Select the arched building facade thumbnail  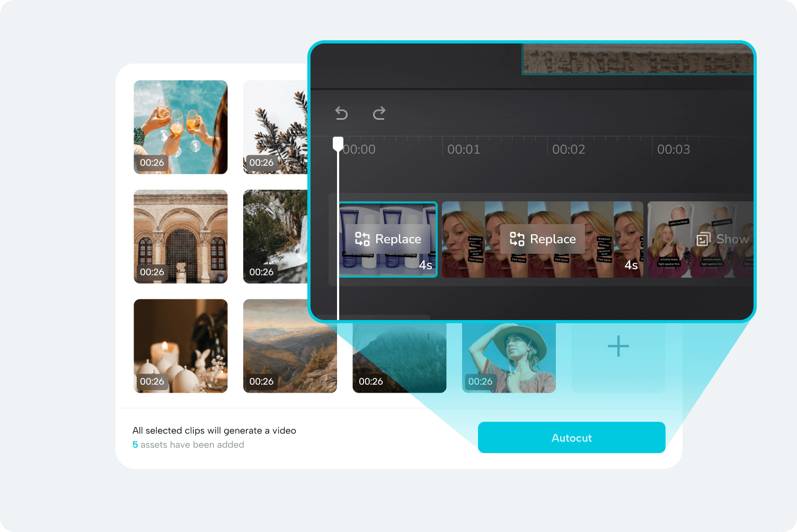[181, 236]
